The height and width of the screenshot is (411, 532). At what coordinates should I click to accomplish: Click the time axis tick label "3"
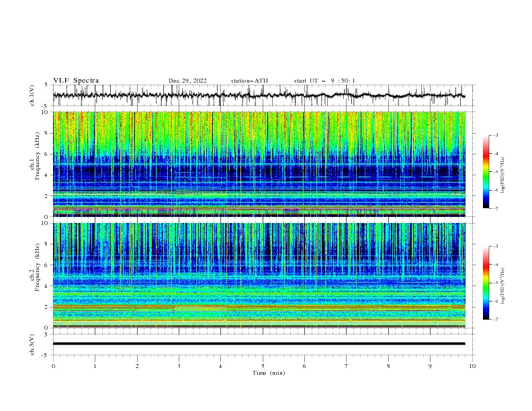(179, 366)
